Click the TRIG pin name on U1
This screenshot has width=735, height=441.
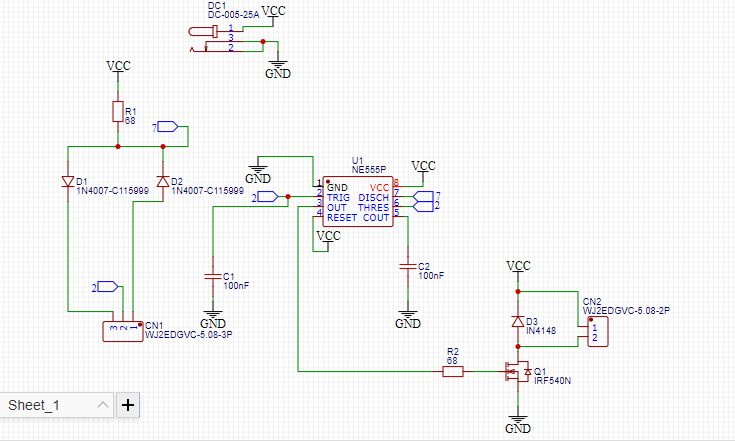tap(338, 197)
